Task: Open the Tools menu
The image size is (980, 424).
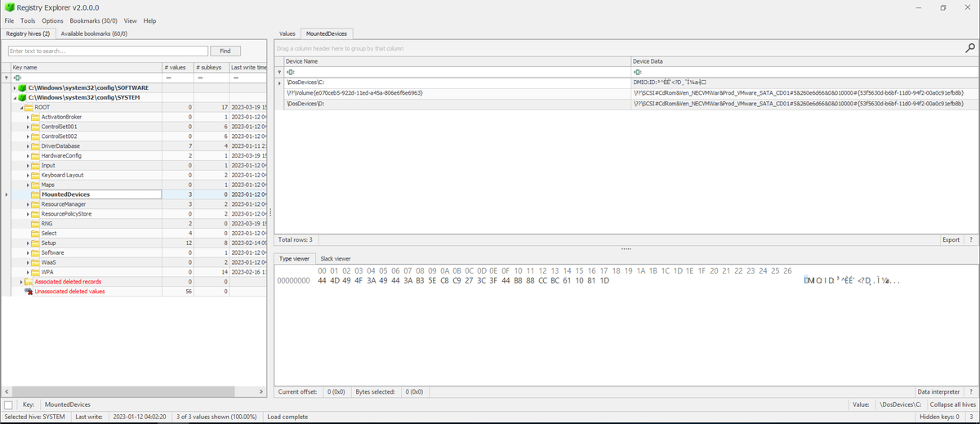Action: 28,20
